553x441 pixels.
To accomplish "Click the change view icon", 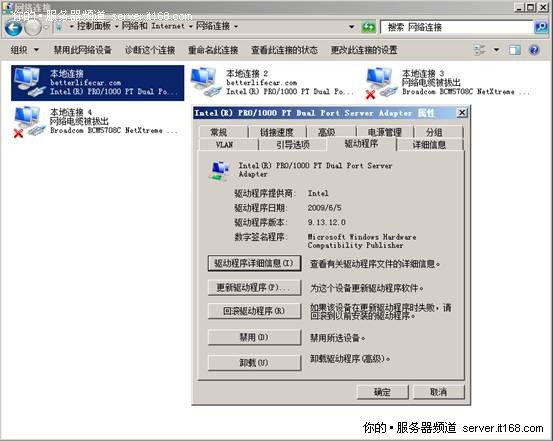I will click(479, 50).
